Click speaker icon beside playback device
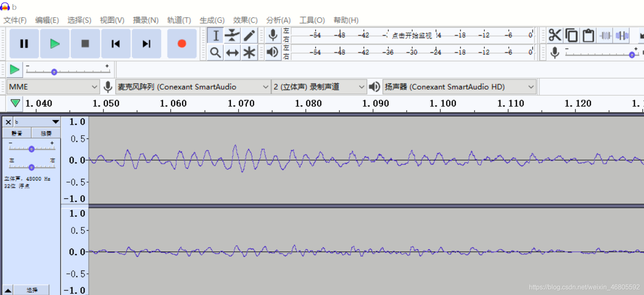The width and height of the screenshot is (644, 295). (374, 87)
